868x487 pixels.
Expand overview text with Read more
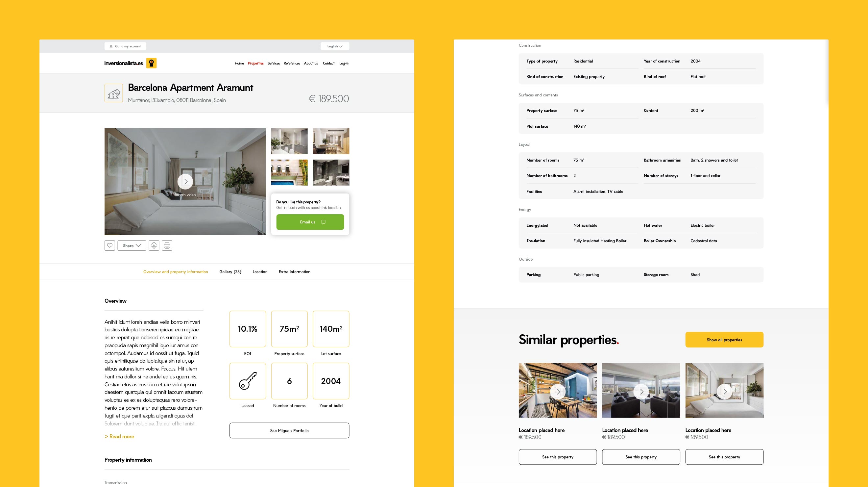point(119,436)
